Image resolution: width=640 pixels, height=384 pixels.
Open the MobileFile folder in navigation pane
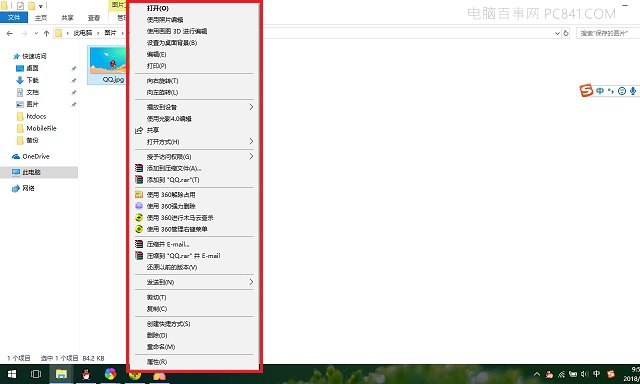pyautogui.click(x=41, y=128)
